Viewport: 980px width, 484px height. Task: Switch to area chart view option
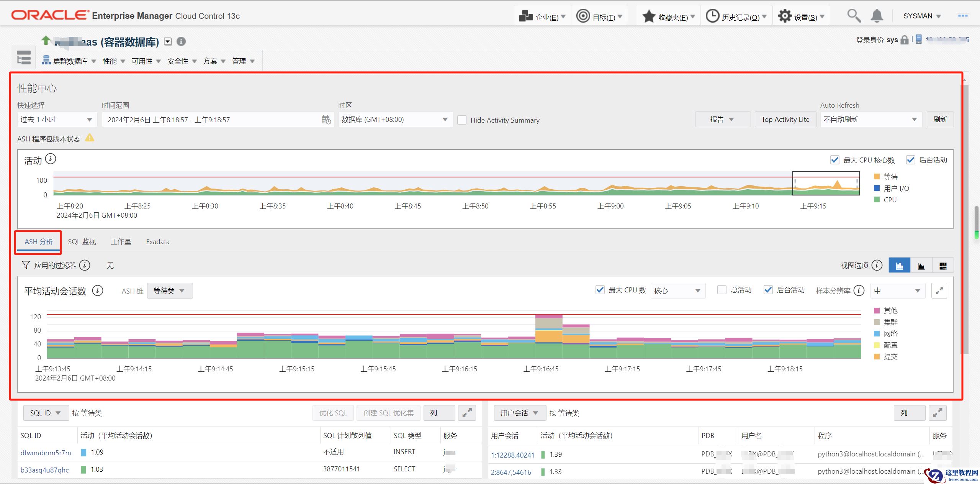[x=921, y=266]
